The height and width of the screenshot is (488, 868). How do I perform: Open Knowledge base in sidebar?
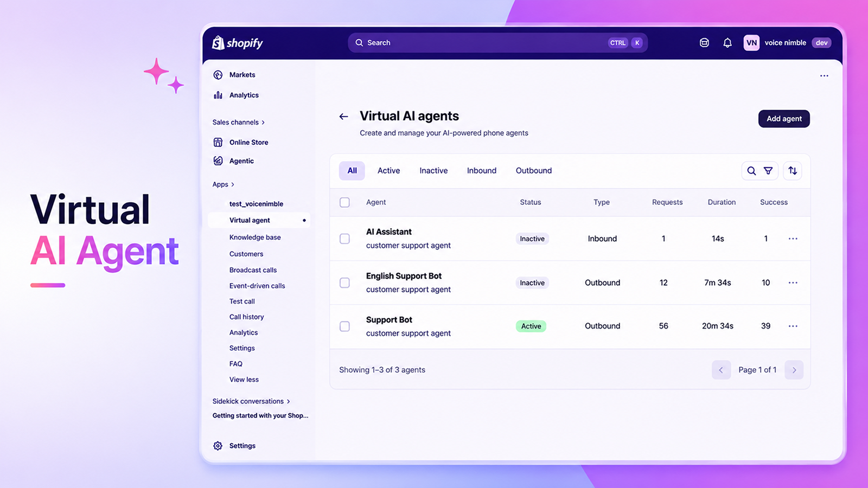(255, 237)
